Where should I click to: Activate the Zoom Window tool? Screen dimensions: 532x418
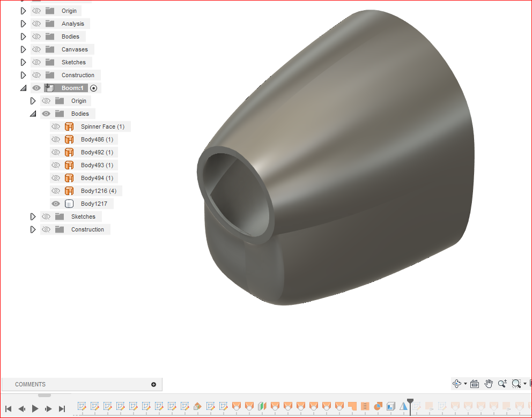click(x=516, y=384)
